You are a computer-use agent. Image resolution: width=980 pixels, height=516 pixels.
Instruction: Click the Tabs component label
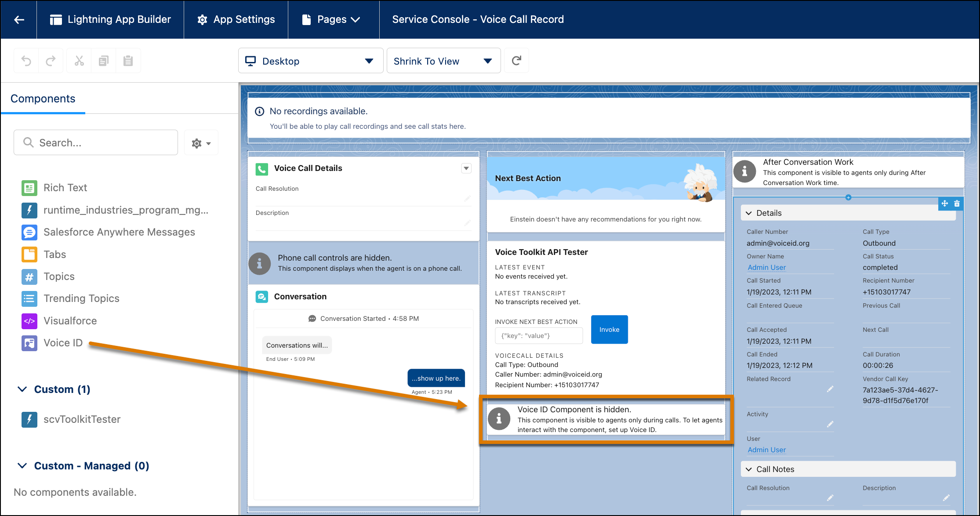[x=55, y=254]
